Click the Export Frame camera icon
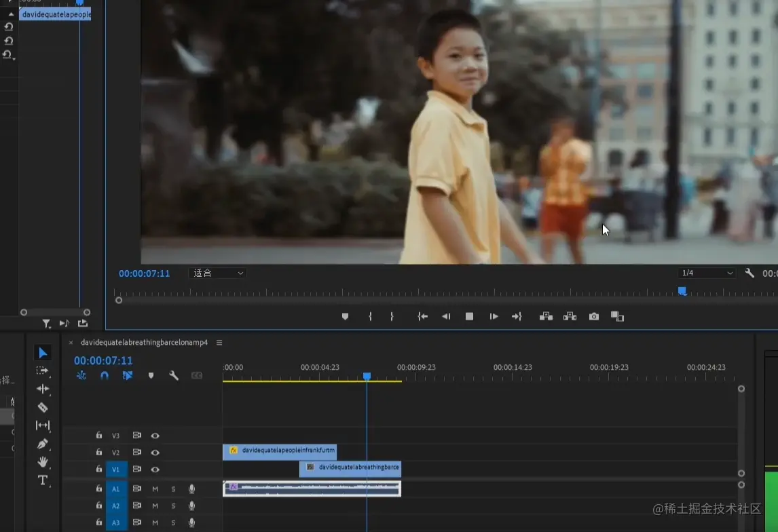The width and height of the screenshot is (778, 532). [x=594, y=317]
